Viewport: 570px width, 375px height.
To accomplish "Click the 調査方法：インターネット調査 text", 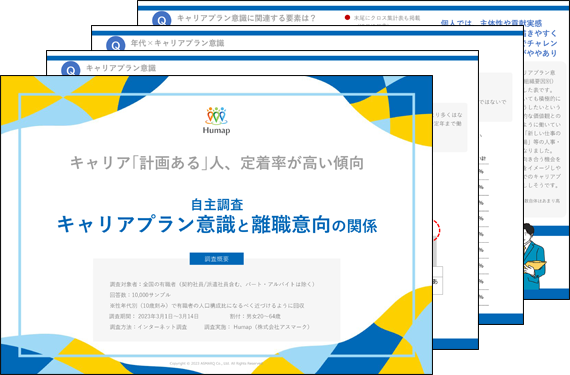I will click(x=148, y=327).
